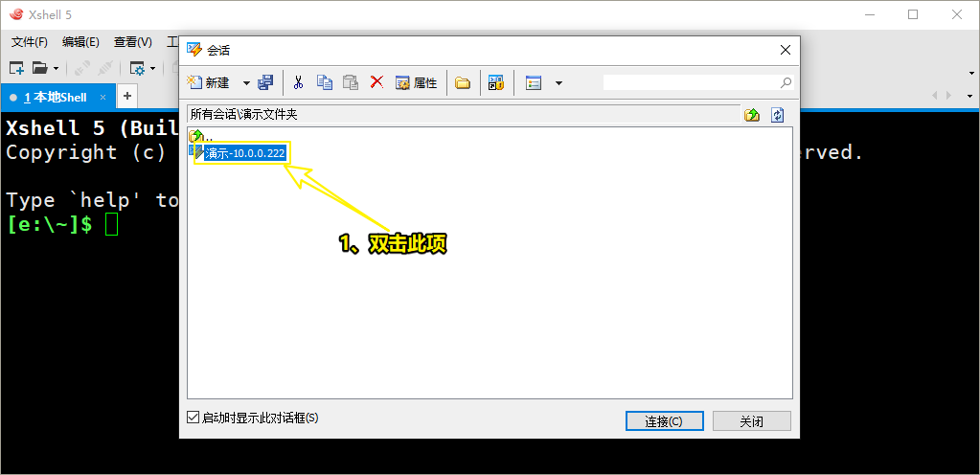Close the 会话 dialog with X
Viewport: 980px width, 475px height.
click(786, 51)
